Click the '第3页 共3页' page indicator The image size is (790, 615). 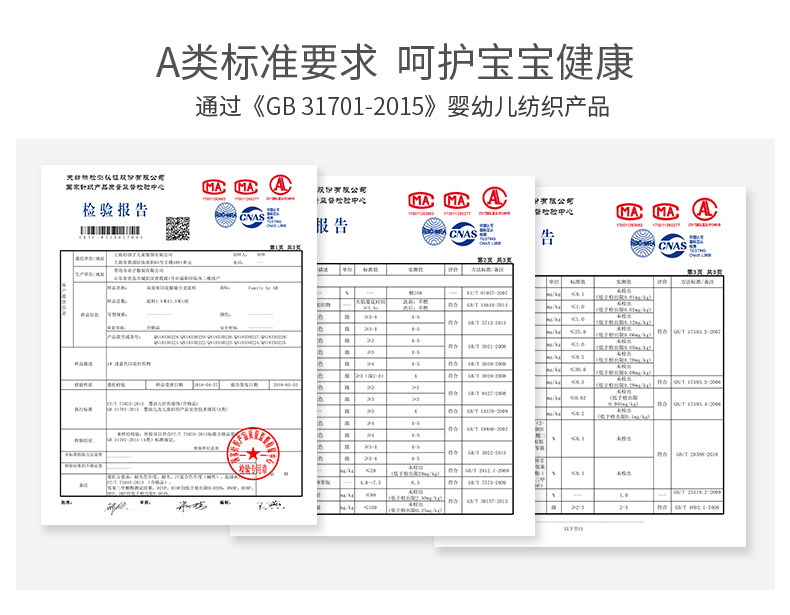[705, 272]
